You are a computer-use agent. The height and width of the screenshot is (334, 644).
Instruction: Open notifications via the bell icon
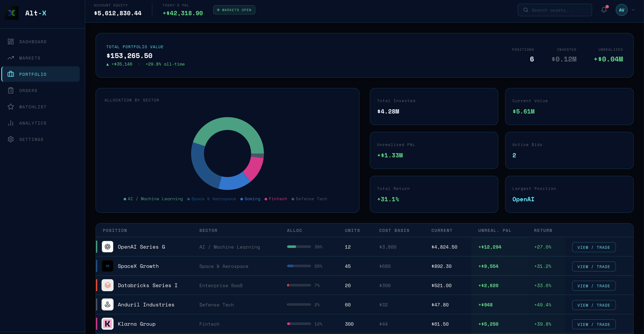604,10
